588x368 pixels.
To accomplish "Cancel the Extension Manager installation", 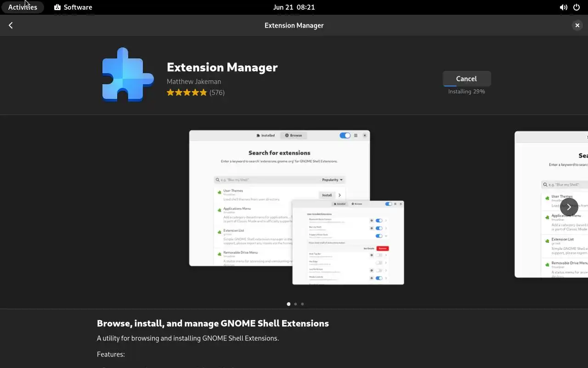I will [x=466, y=79].
